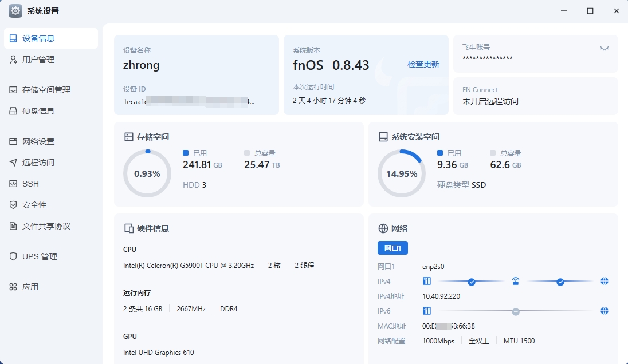Click the MAC地址 value
Image resolution: width=628 pixels, height=364 pixels.
(449, 326)
